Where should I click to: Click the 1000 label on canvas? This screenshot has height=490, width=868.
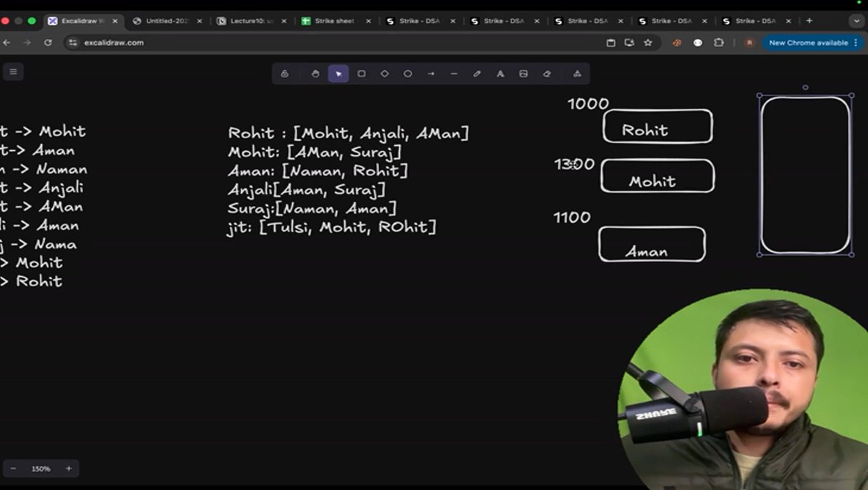588,104
